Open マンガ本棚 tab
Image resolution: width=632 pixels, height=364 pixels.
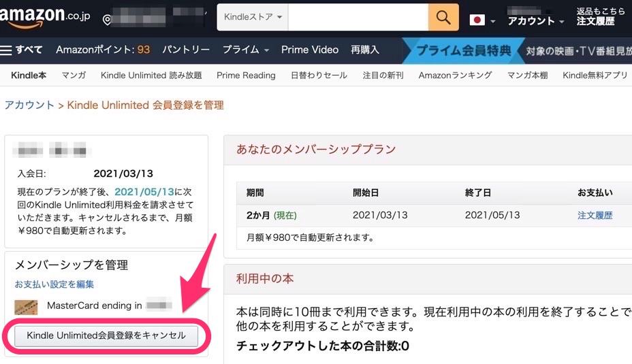(527, 76)
